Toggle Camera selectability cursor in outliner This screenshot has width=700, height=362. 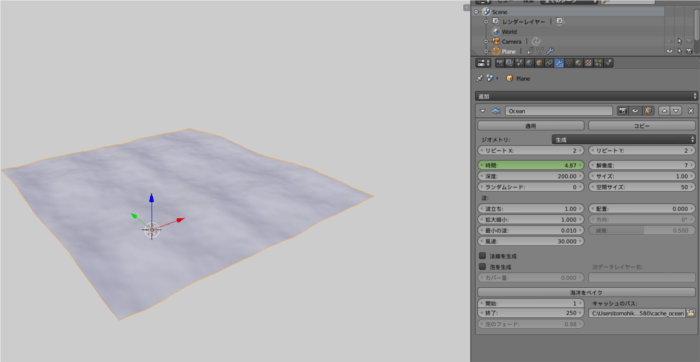679,41
